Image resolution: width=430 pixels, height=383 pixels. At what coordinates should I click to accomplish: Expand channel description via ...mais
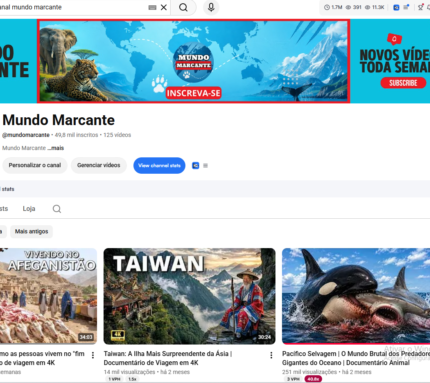point(55,148)
